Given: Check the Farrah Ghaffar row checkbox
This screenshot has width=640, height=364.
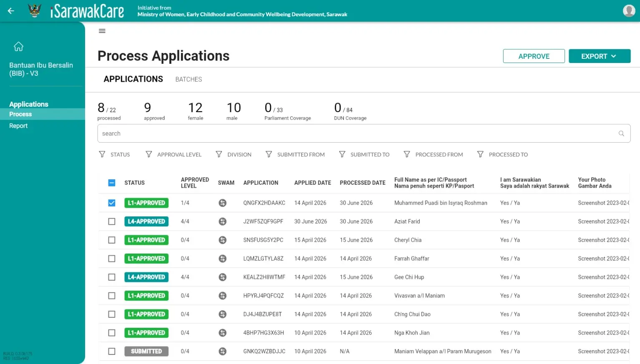Looking at the screenshot, I should (x=111, y=259).
